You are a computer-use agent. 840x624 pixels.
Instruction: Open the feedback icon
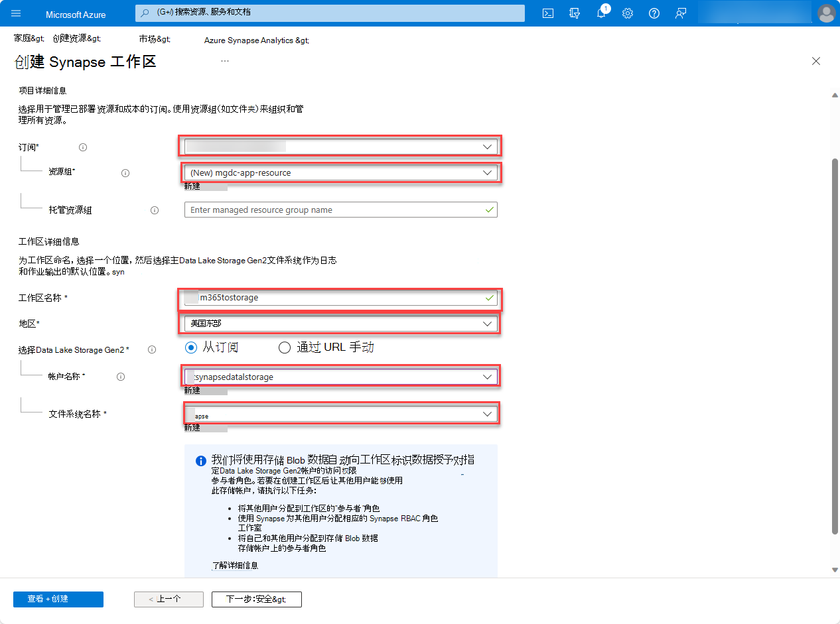(680, 13)
